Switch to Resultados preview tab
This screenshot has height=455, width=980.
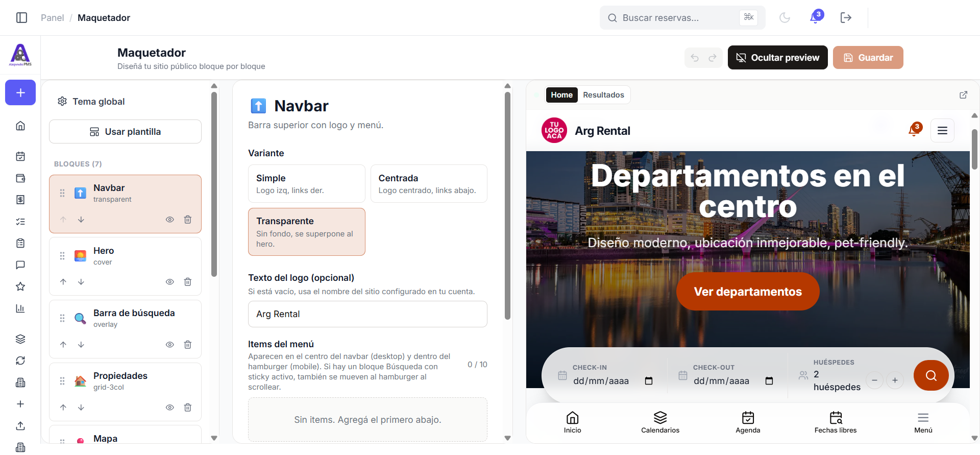(x=603, y=95)
